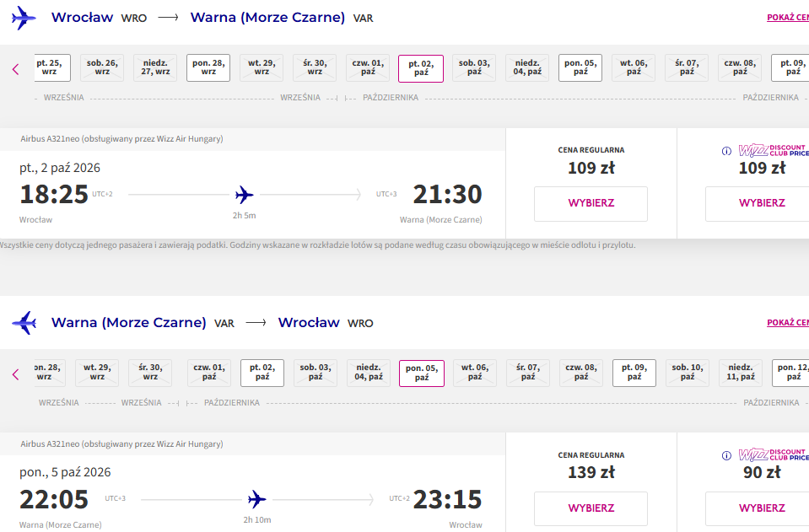Choose outbound discount club price WYBIERZ

(762, 204)
